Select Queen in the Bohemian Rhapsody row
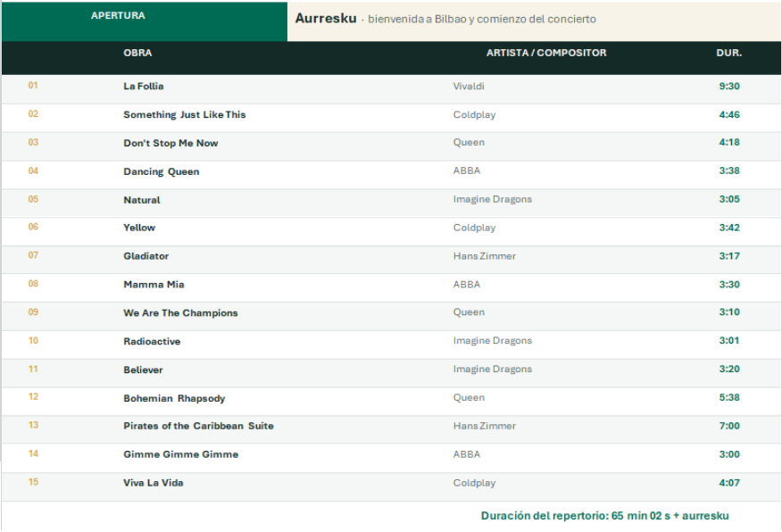Screen dimensions: 782x532 [469, 397]
